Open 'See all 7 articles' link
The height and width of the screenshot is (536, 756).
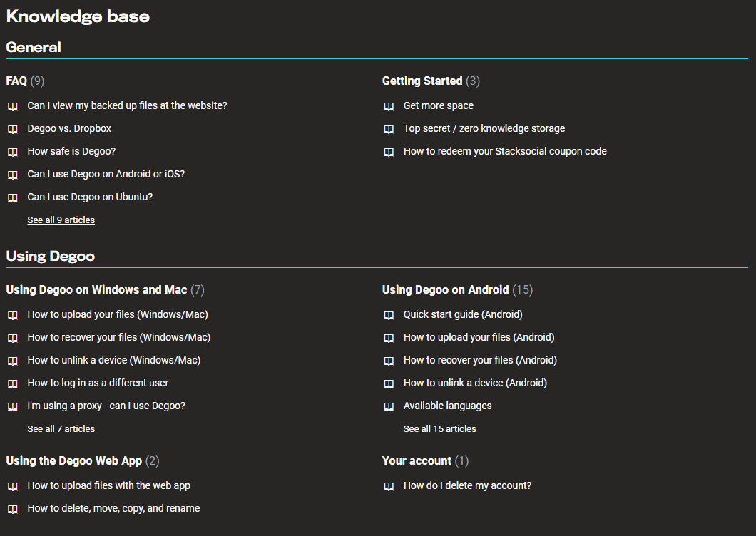point(61,428)
